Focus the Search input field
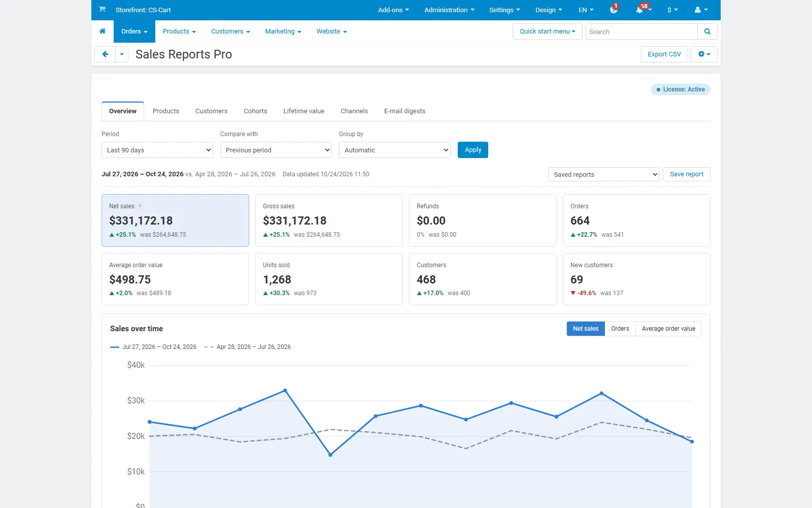812x508 pixels. point(641,31)
